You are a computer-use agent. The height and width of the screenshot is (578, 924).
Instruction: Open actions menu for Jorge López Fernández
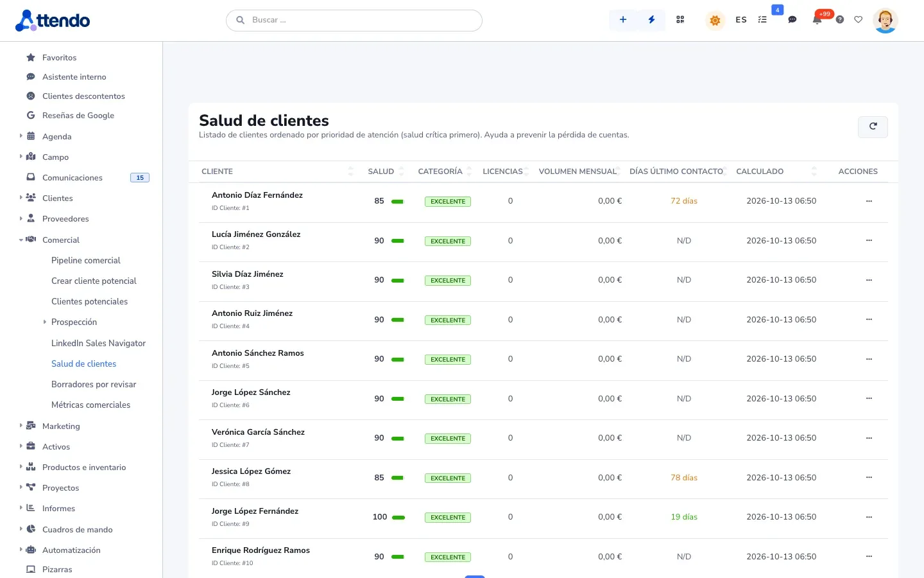click(869, 517)
